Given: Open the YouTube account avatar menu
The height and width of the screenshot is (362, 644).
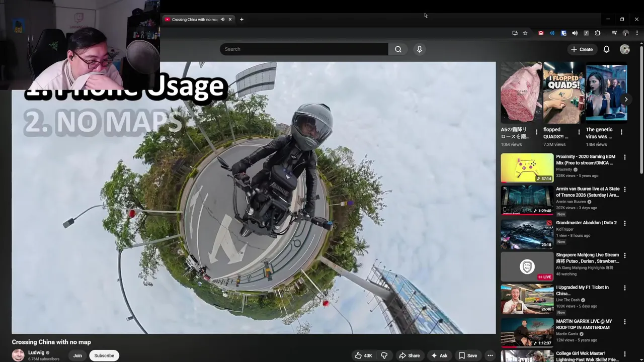Looking at the screenshot, I should 625,49.
